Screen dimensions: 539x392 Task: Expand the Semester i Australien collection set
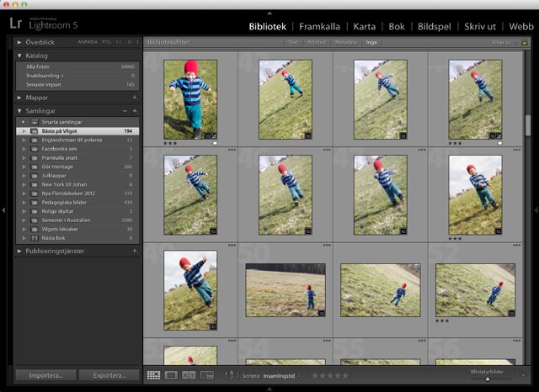pos(24,220)
